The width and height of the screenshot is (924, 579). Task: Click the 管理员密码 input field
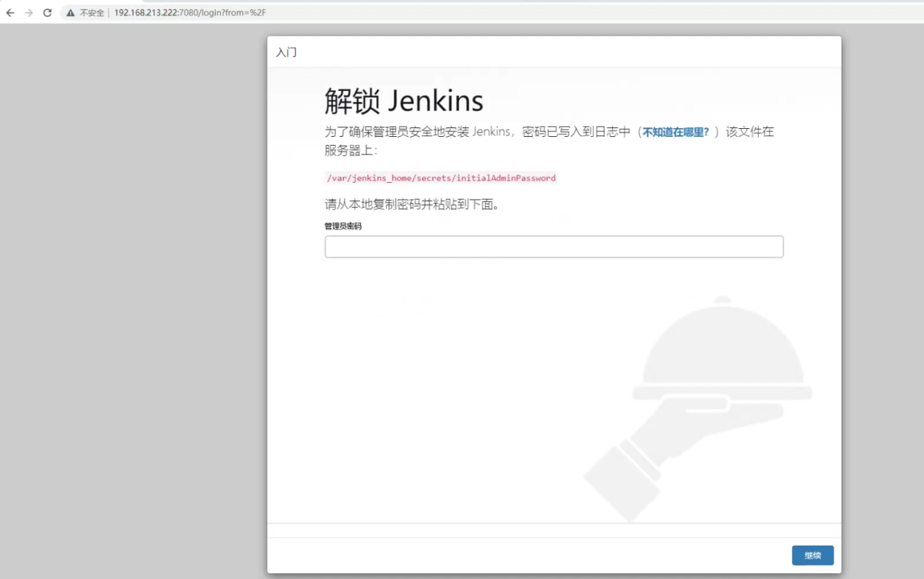(554, 247)
